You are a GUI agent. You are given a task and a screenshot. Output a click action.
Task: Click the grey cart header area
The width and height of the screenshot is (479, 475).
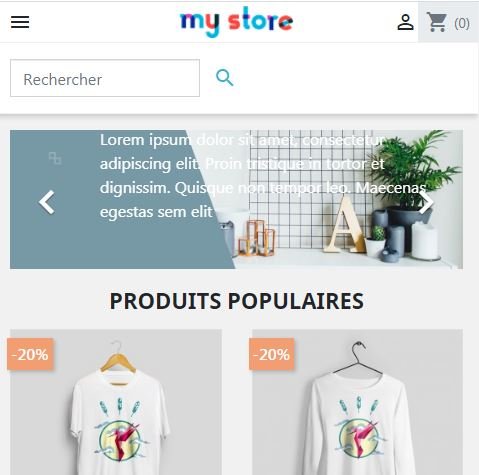pyautogui.click(x=448, y=22)
